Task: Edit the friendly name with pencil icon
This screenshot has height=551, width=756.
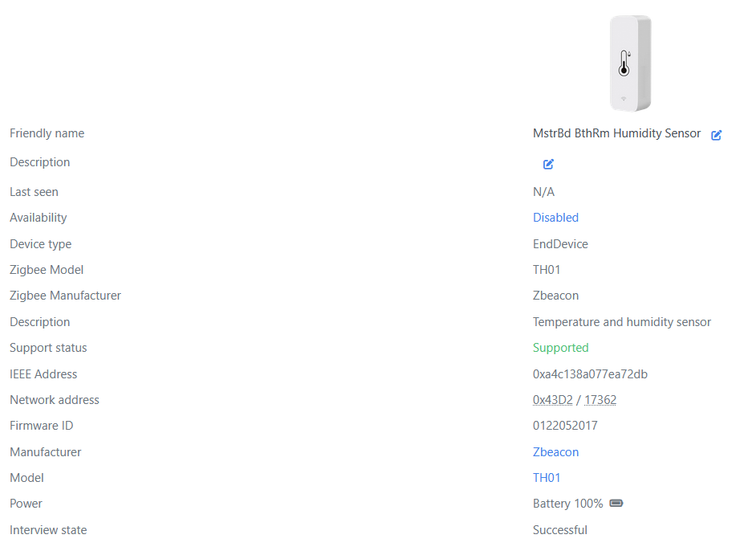Action: (716, 135)
